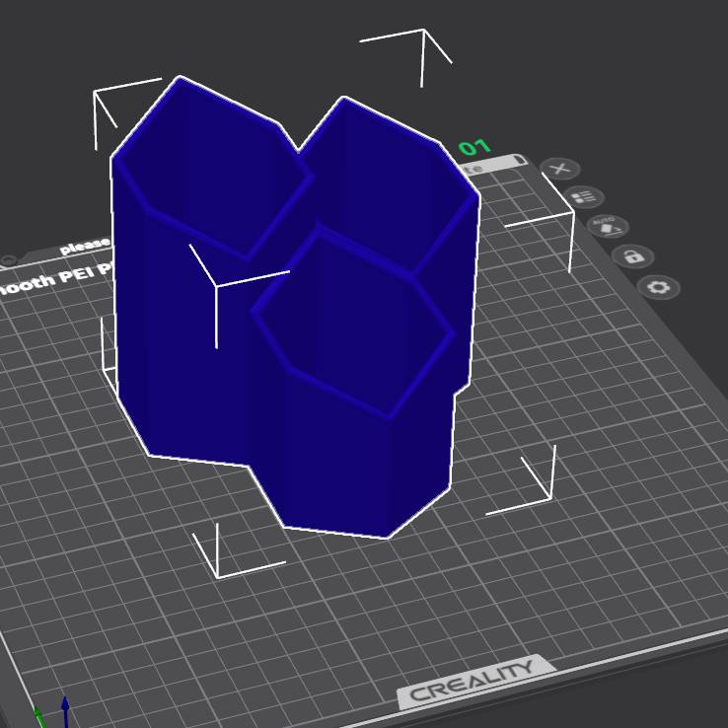Click the plate object list icon
Viewport: 728px width, 728px height.
pos(583,197)
